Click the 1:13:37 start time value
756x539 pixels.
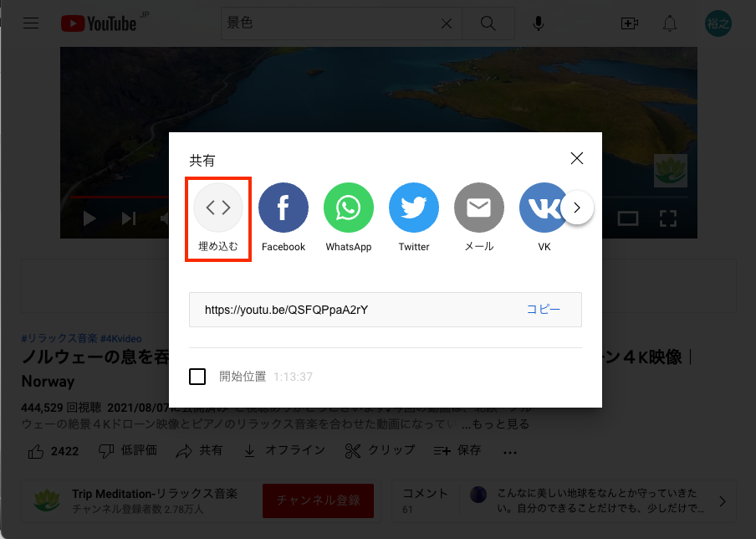(293, 377)
